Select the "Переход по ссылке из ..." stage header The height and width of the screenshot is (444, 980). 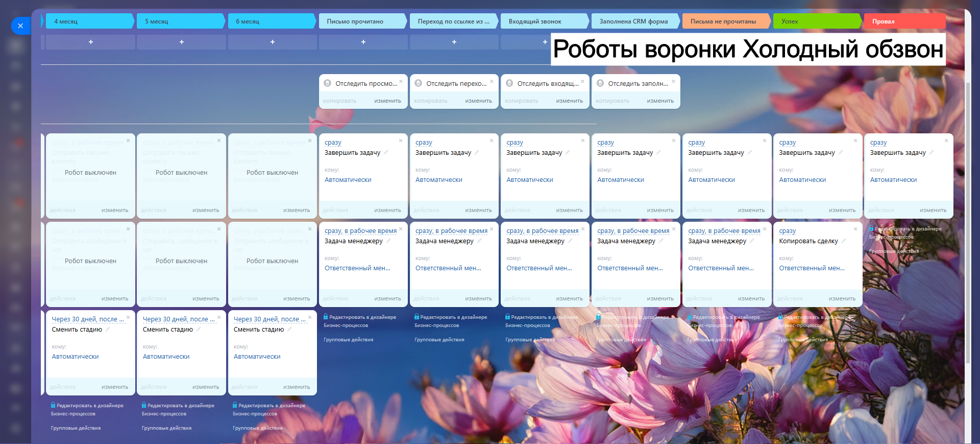pos(454,21)
